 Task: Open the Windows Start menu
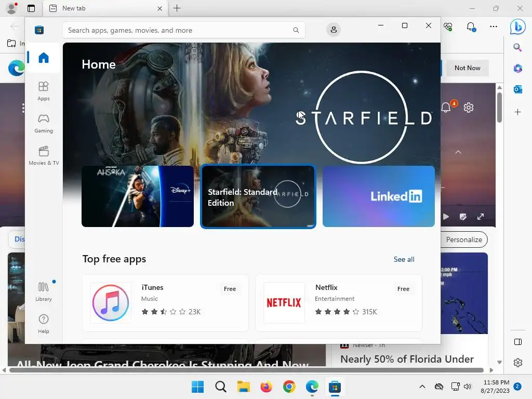pyautogui.click(x=197, y=387)
